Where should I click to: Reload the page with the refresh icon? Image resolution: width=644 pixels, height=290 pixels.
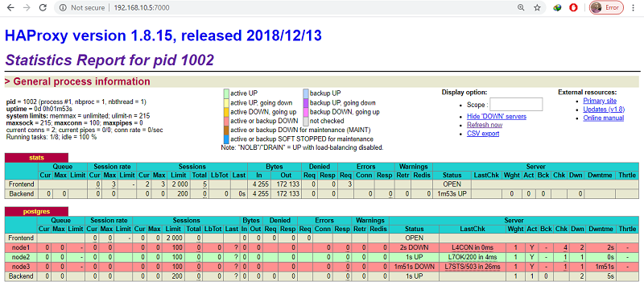(43, 8)
